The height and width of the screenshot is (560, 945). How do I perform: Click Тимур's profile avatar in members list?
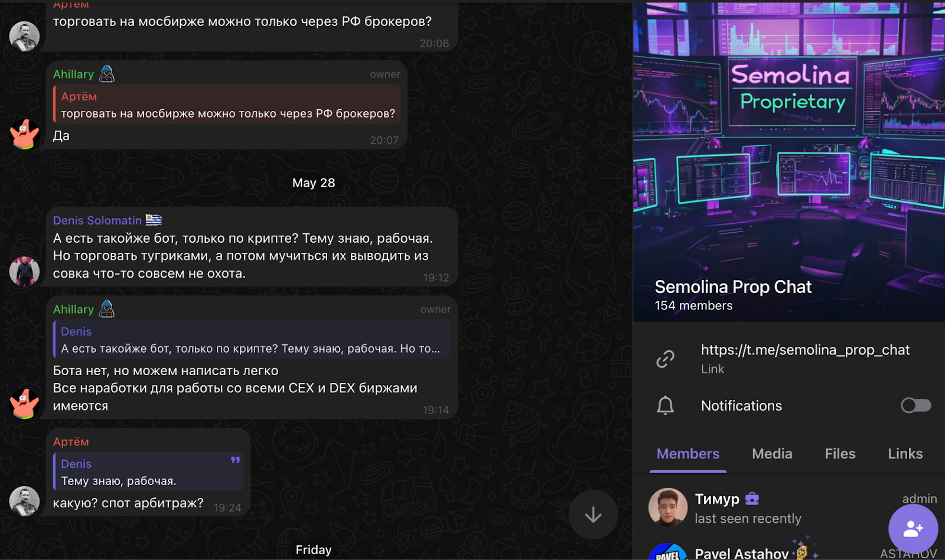coord(668,507)
